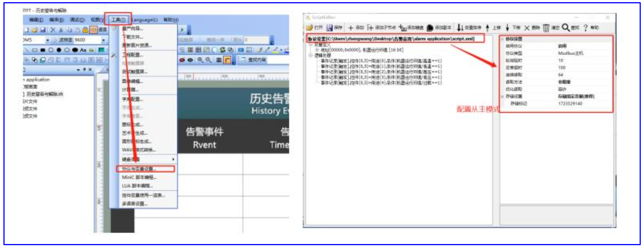
Task: Open the 调试(D) Debug menu
Action: tap(77, 19)
